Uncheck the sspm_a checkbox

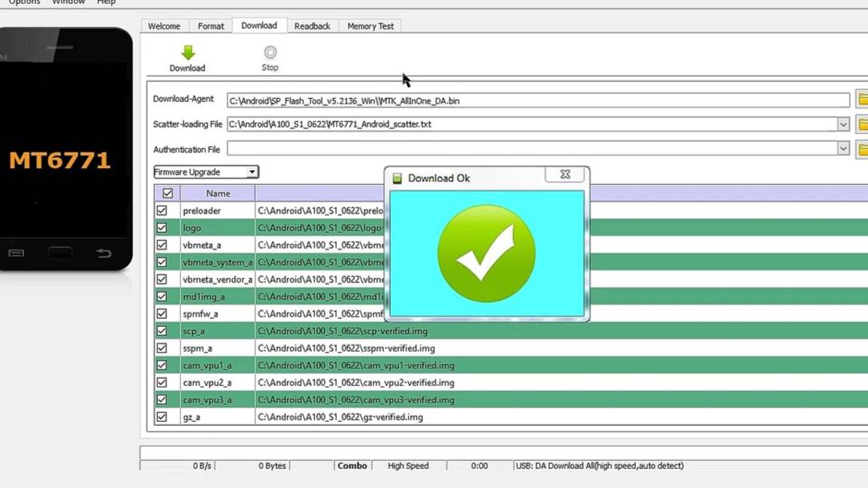point(162,348)
